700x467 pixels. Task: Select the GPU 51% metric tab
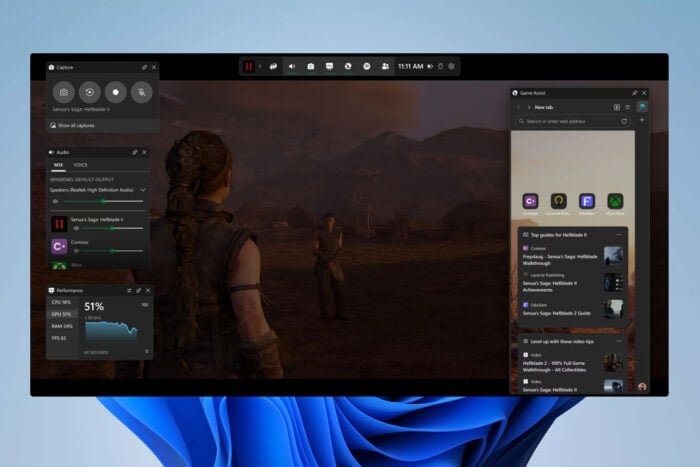[62, 314]
